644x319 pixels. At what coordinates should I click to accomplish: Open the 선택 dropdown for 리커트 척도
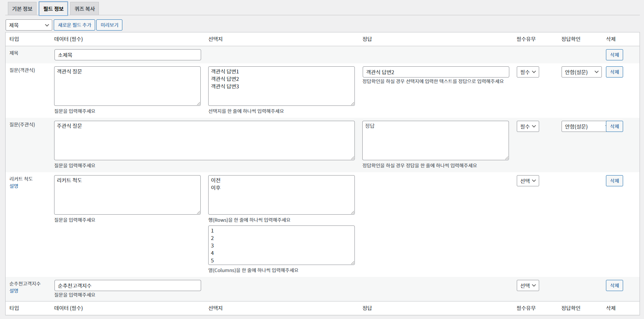528,181
